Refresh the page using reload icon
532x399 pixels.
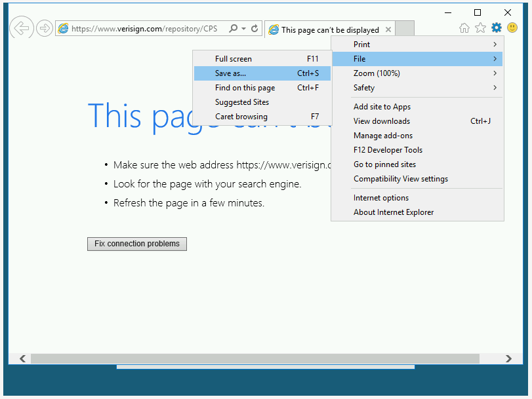[255, 29]
